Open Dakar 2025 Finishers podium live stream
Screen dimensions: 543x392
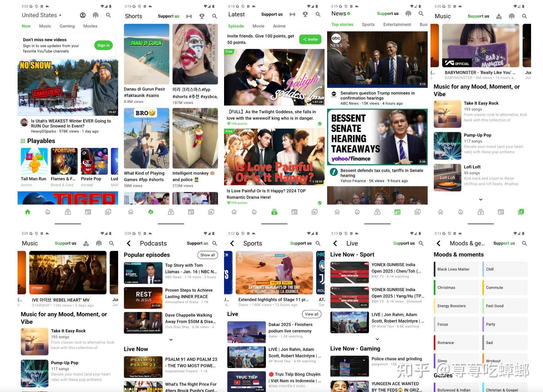(274, 332)
